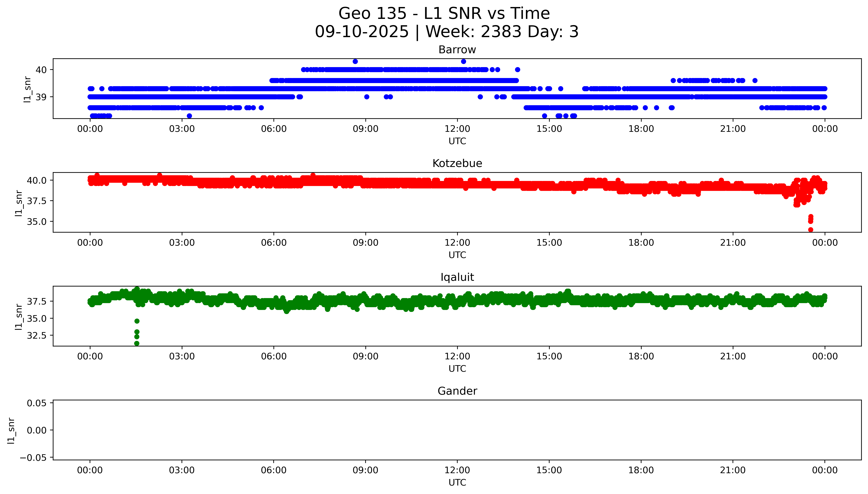
Task: Click the 0.05 y-axis tick in Gander plot
Action: (37, 403)
